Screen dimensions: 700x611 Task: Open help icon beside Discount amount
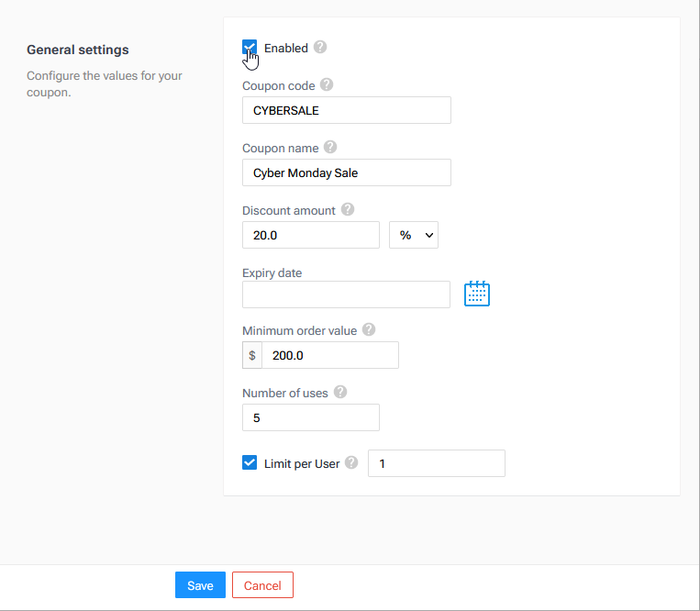[x=348, y=209]
